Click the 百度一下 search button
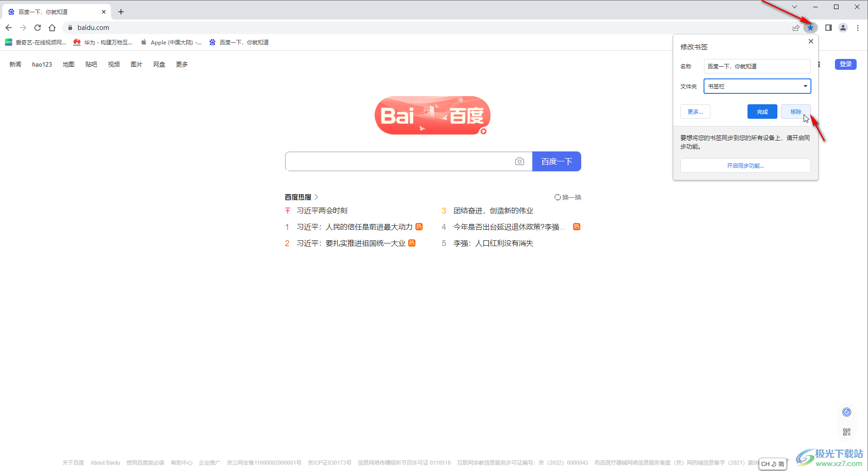Screen dimensions: 868x471 pos(557,161)
